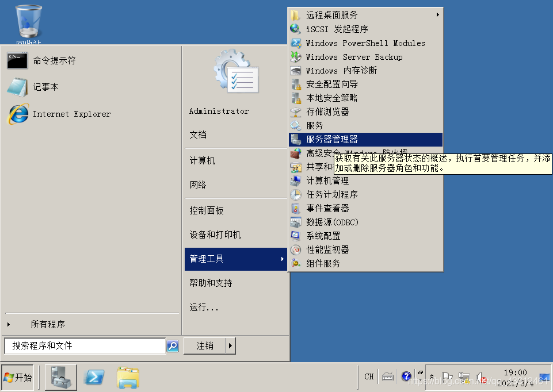Viewport: 553px width, 392px height.
Task: Open 计算机 from Start menu
Action: [x=203, y=160]
